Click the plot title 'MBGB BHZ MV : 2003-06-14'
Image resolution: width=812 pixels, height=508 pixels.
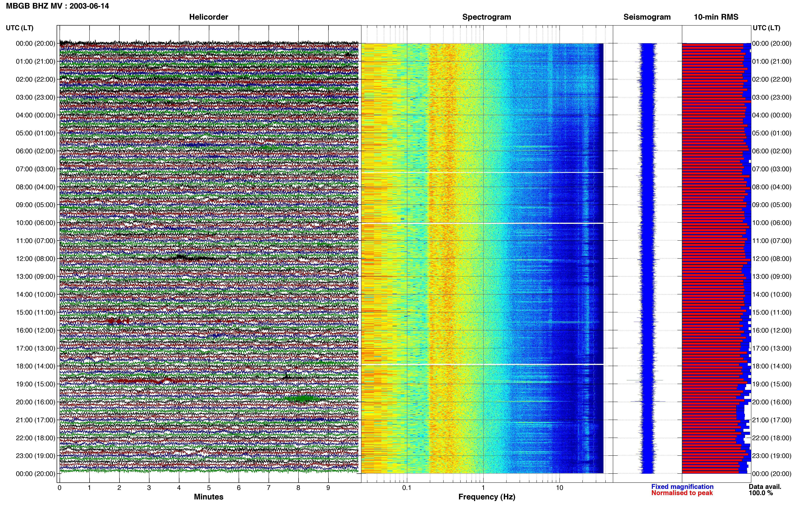click(x=57, y=6)
